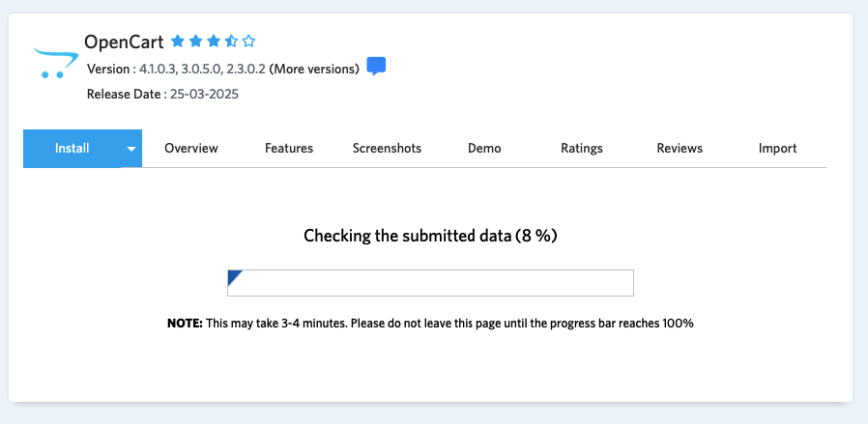Click the More versions link
This screenshot has height=424, width=868.
pyautogui.click(x=314, y=70)
